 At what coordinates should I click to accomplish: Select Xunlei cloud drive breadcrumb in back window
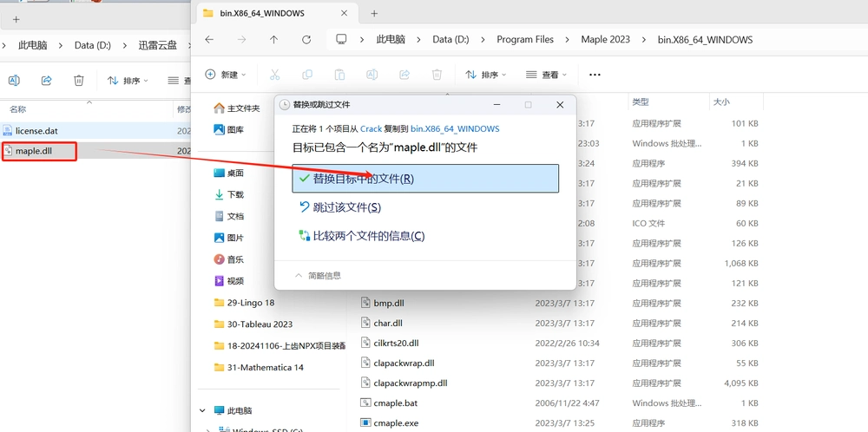pos(158,45)
